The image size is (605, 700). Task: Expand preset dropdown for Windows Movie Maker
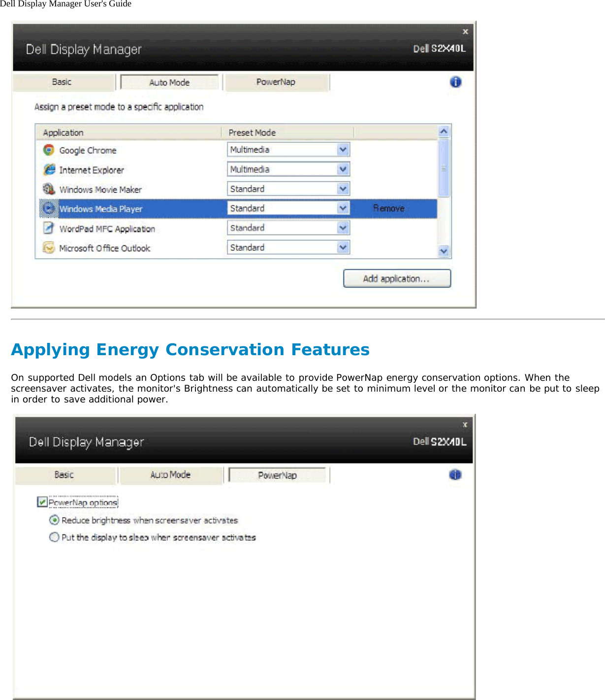[x=343, y=189]
